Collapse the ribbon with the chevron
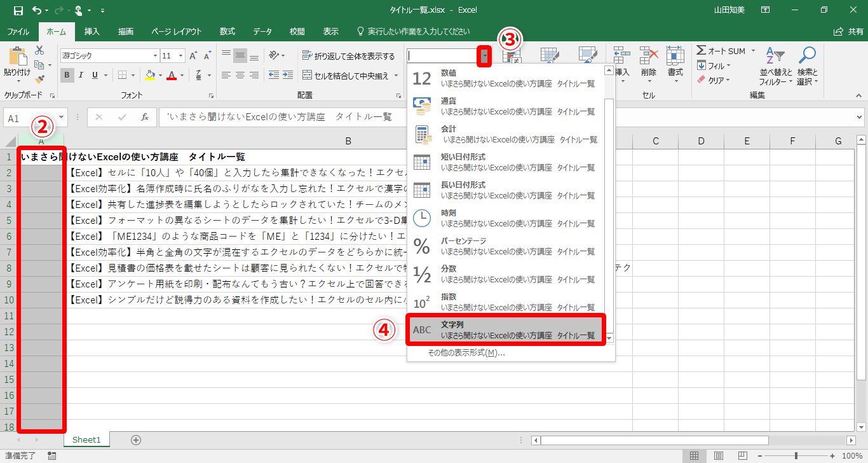 [858, 95]
